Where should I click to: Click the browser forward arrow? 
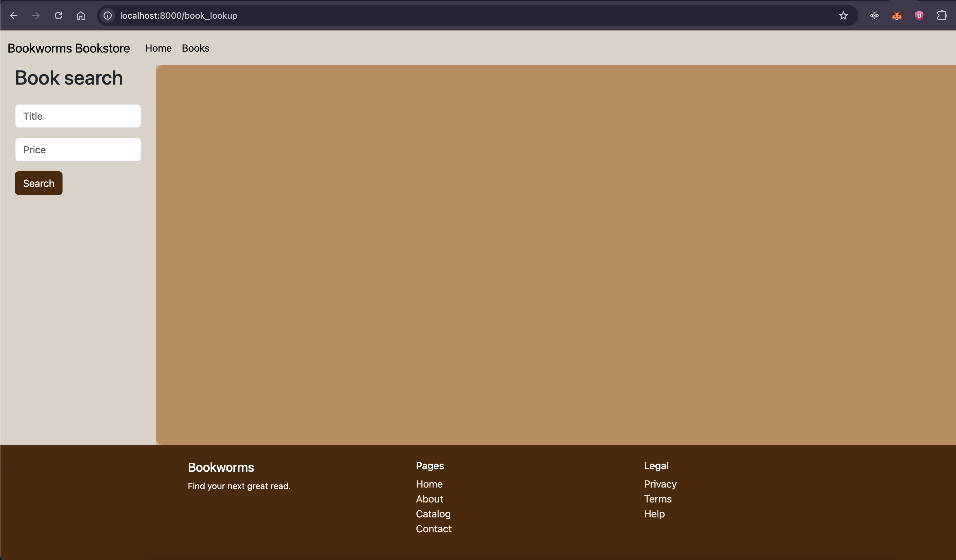coord(36,16)
